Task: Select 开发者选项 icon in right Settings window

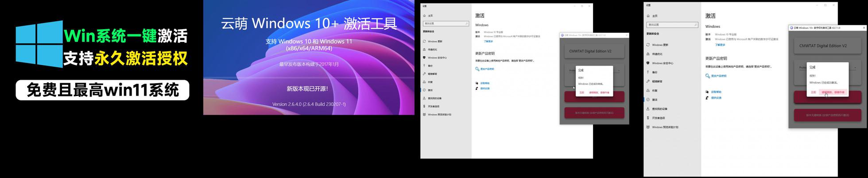Action: 648,118
